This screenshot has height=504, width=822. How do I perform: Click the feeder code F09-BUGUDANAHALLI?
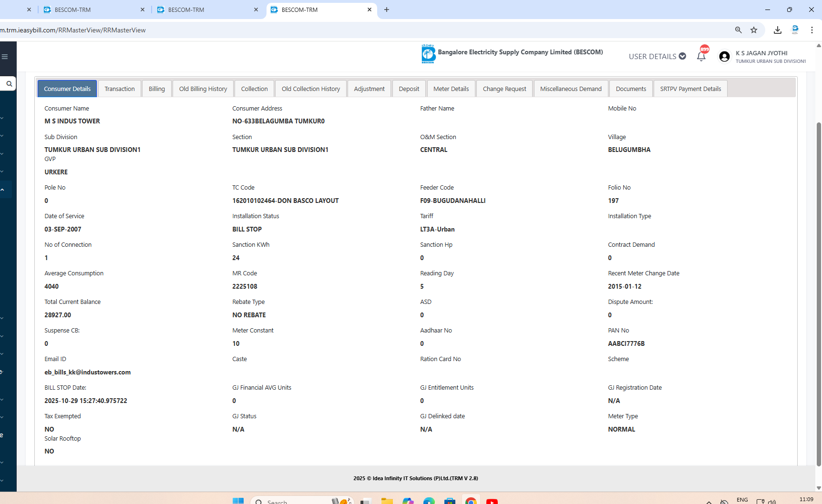(453, 201)
